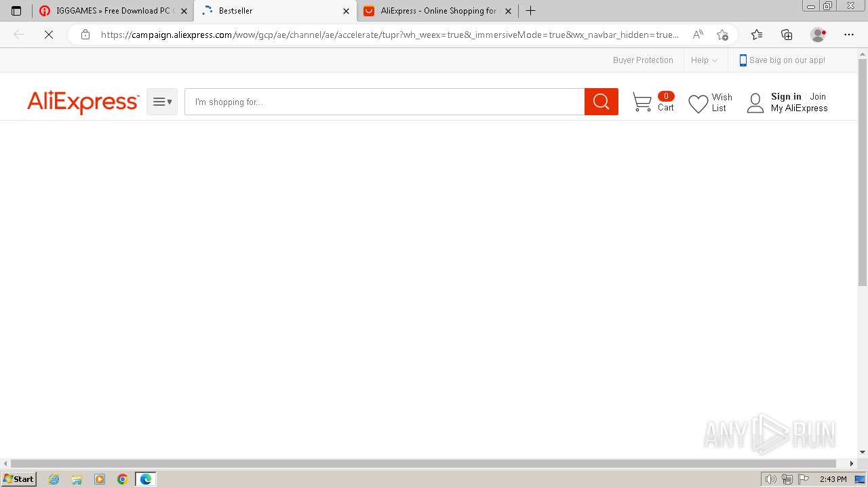The height and width of the screenshot is (488, 868).
Task: Click the show desktop tray icon
Action: [x=861, y=479]
